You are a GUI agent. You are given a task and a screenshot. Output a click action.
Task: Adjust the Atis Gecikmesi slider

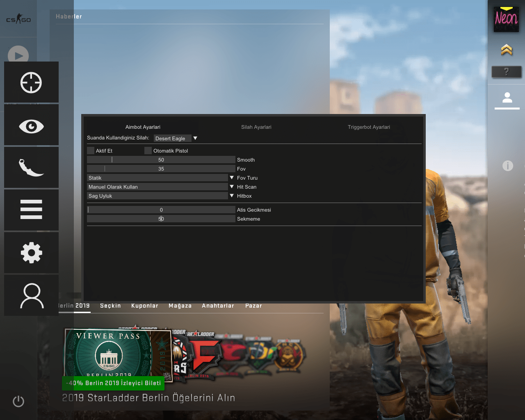coord(161,210)
